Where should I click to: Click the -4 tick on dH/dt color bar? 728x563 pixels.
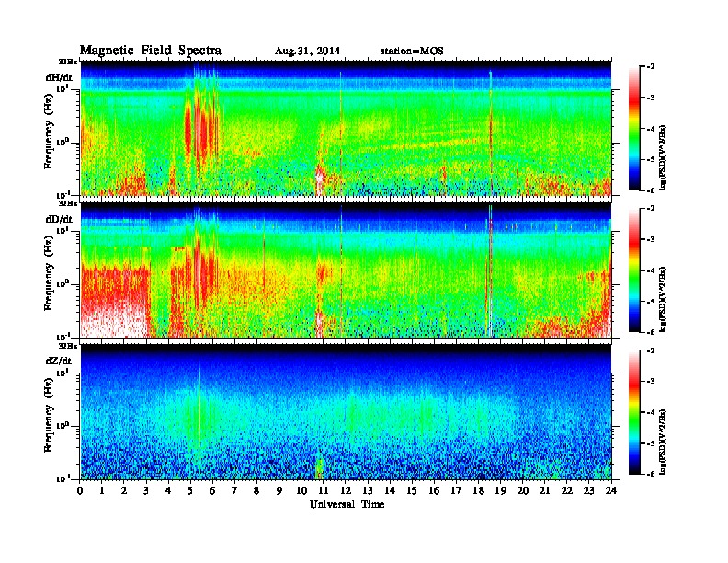651,129
